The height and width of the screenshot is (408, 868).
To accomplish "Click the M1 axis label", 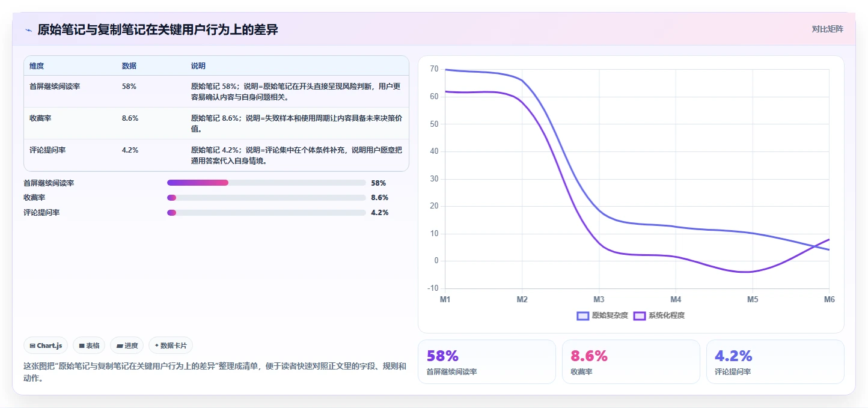I will (x=445, y=299).
